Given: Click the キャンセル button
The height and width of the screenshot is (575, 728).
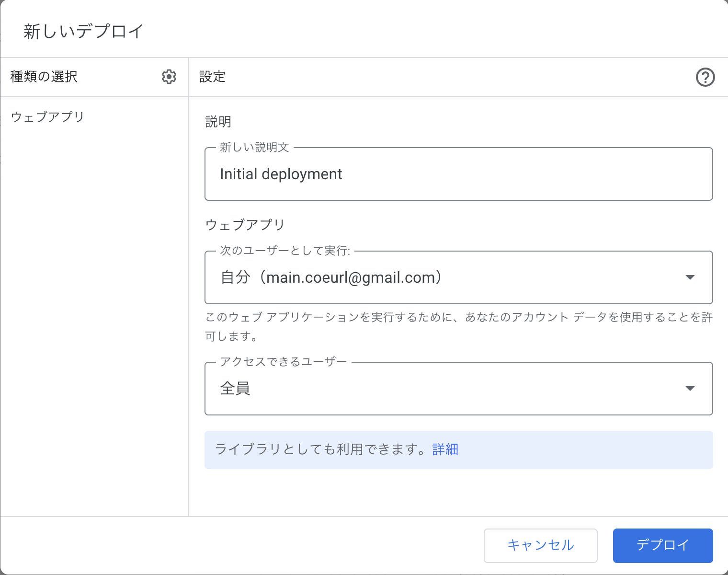Looking at the screenshot, I should (541, 545).
